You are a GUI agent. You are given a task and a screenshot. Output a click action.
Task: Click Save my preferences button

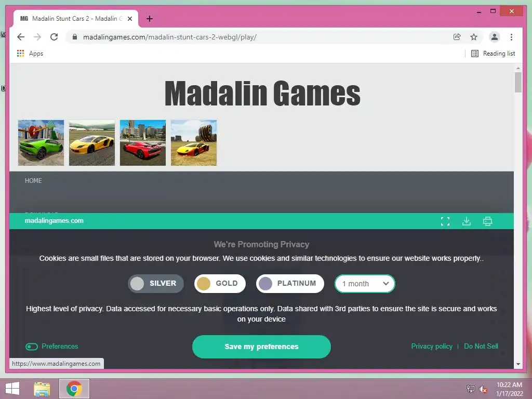coord(261,347)
